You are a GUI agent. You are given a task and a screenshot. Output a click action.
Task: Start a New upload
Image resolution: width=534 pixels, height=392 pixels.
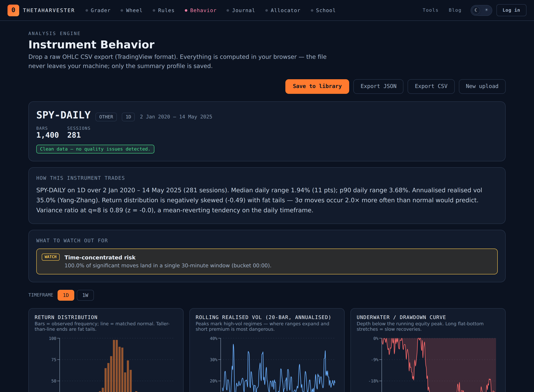pos(482,86)
